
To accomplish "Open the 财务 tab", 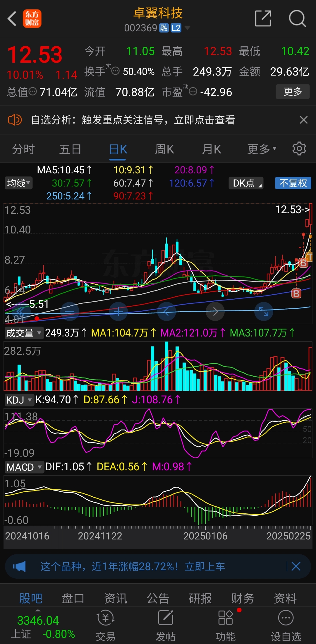I will tap(243, 598).
